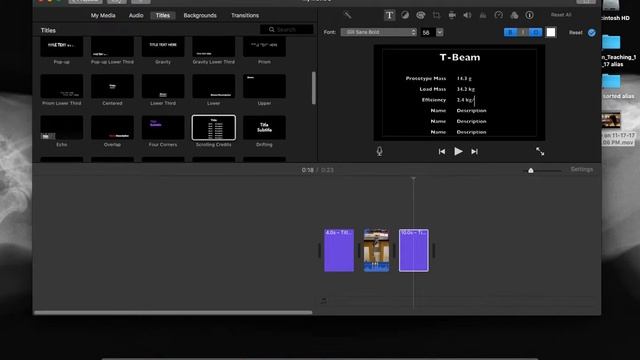The image size is (640, 360).
Task: Skip to the next clip in viewer
Action: click(x=474, y=151)
